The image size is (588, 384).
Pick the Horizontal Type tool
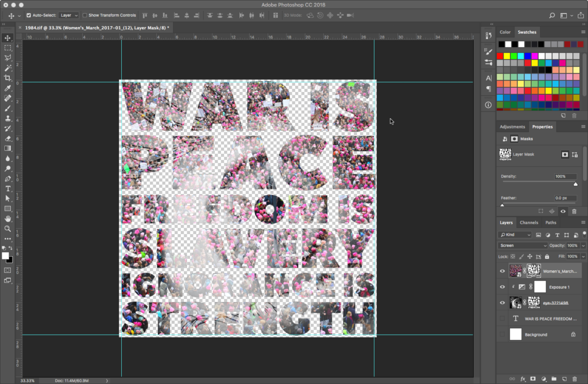pos(7,188)
